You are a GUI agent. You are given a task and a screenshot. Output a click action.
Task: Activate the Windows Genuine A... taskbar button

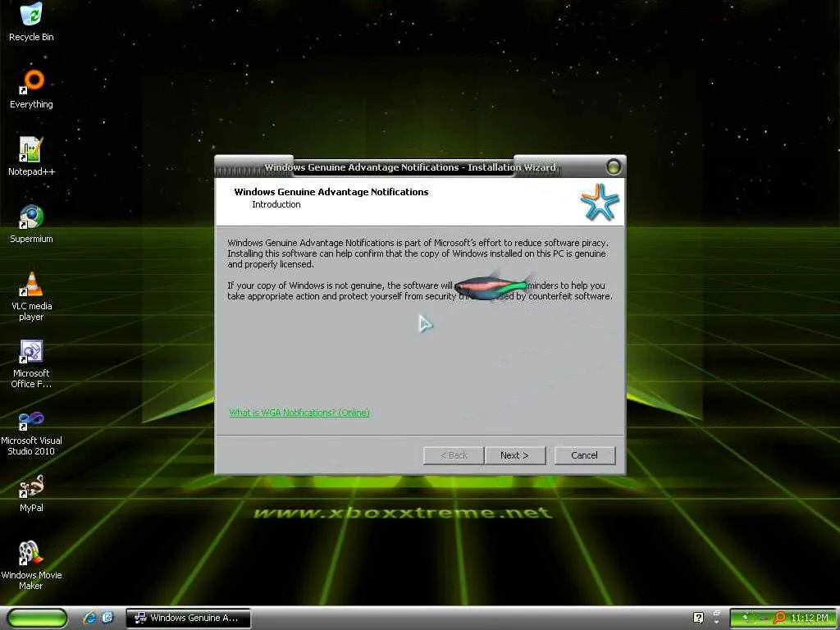tap(188, 618)
